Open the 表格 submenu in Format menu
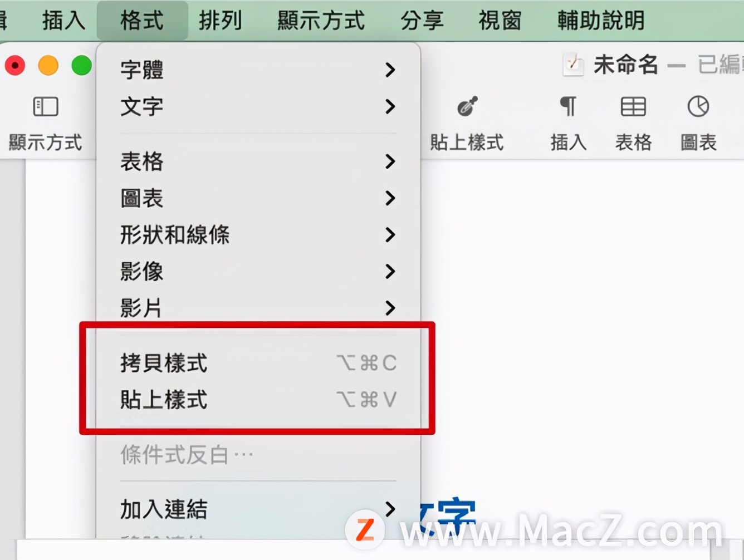 pyautogui.click(x=258, y=161)
